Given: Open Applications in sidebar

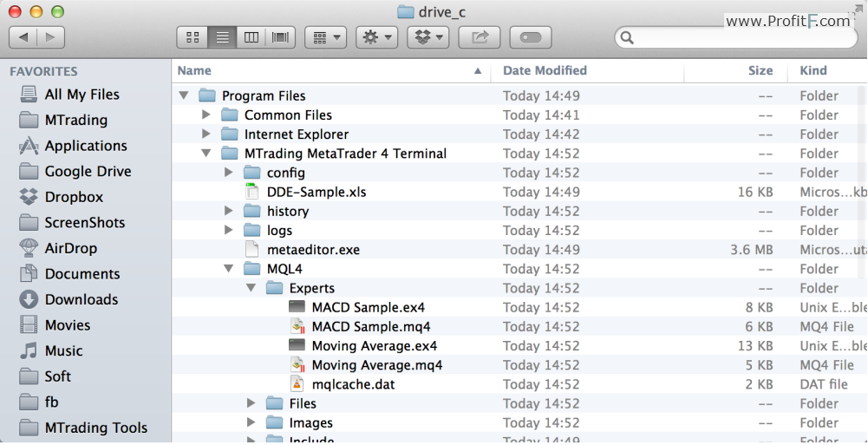Looking at the screenshot, I should (73, 146).
